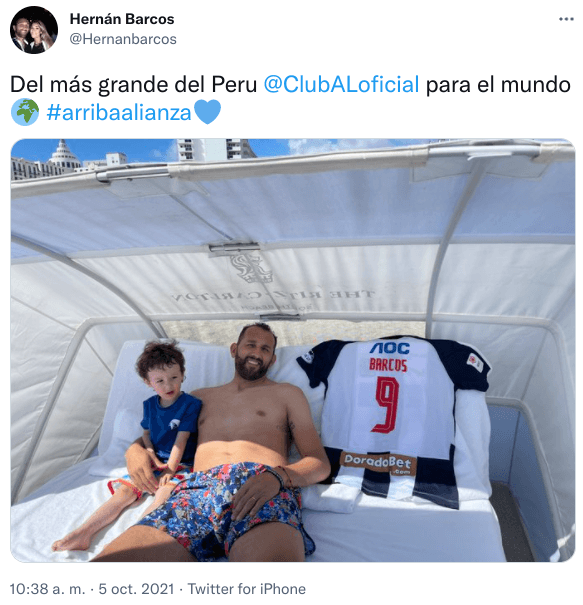583x605 pixels.
Task: Open the @Hernanbarcos handle link
Action: coord(123,39)
